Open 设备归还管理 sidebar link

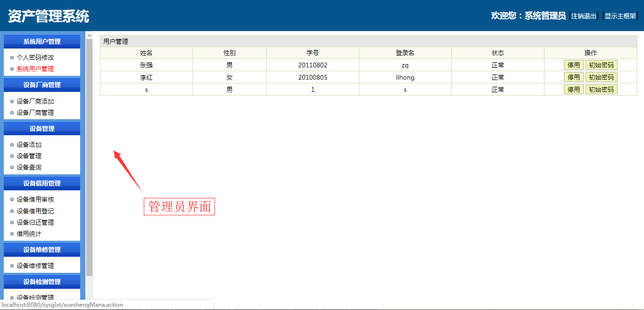pos(35,222)
